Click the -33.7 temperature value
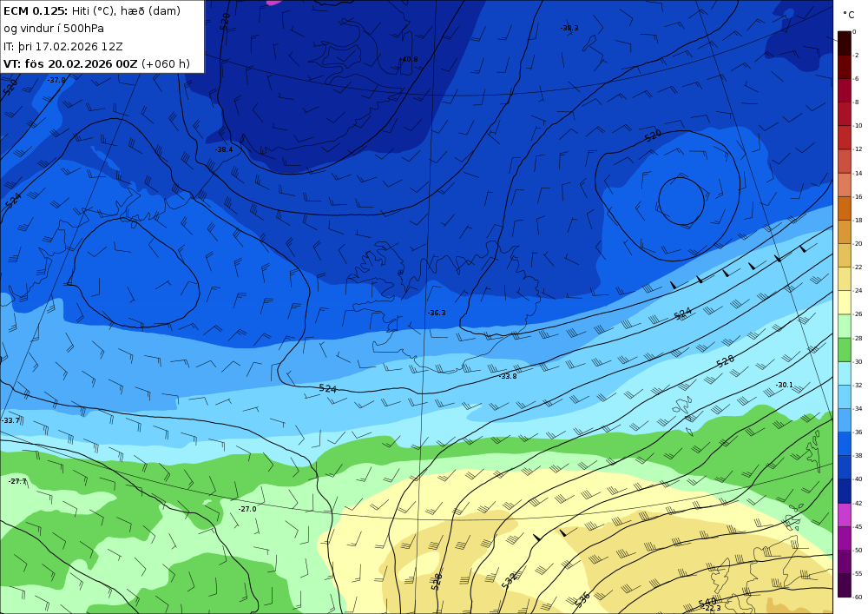Image resolution: width=868 pixels, height=614 pixels. click(x=10, y=420)
